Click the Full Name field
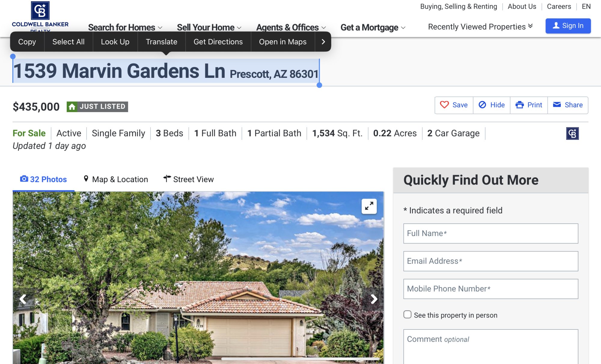Screen dimensions: 601x364 [491, 233]
